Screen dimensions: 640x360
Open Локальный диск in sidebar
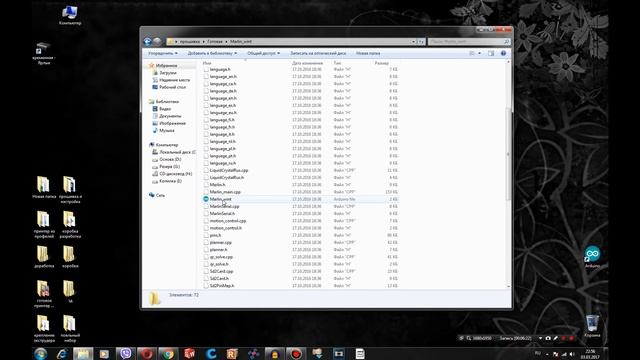tap(175, 152)
